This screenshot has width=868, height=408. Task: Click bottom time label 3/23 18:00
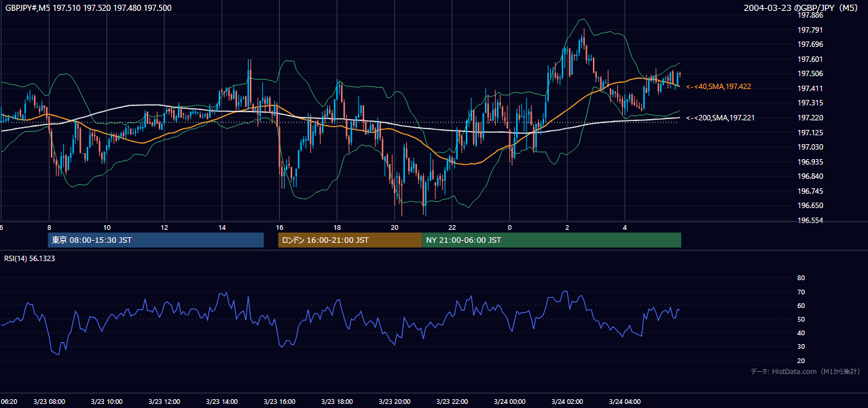pos(338,402)
